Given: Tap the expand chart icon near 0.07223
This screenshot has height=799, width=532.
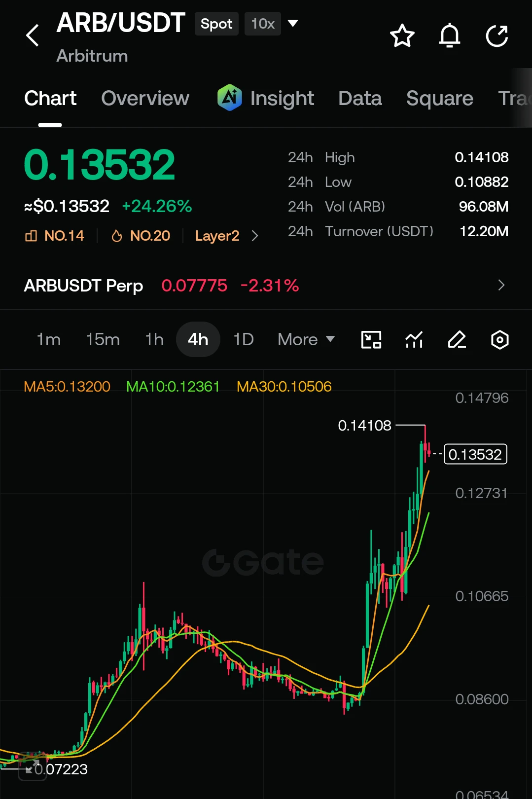Looking at the screenshot, I should click(x=32, y=767).
